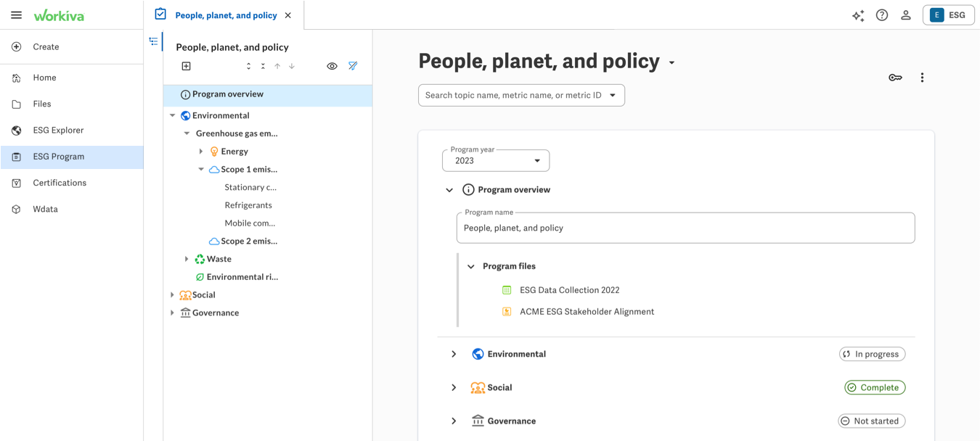
Task: Expand the Governance section in main panel
Action: click(x=454, y=421)
